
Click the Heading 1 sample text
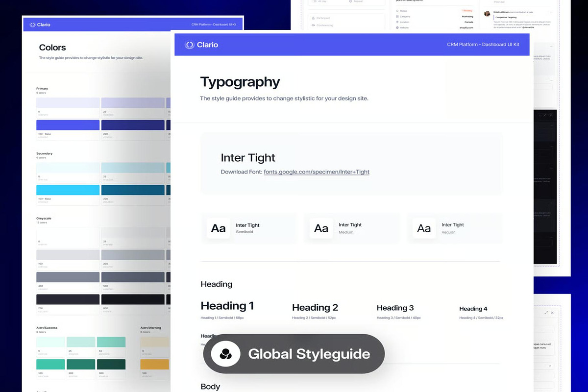pos(227,306)
